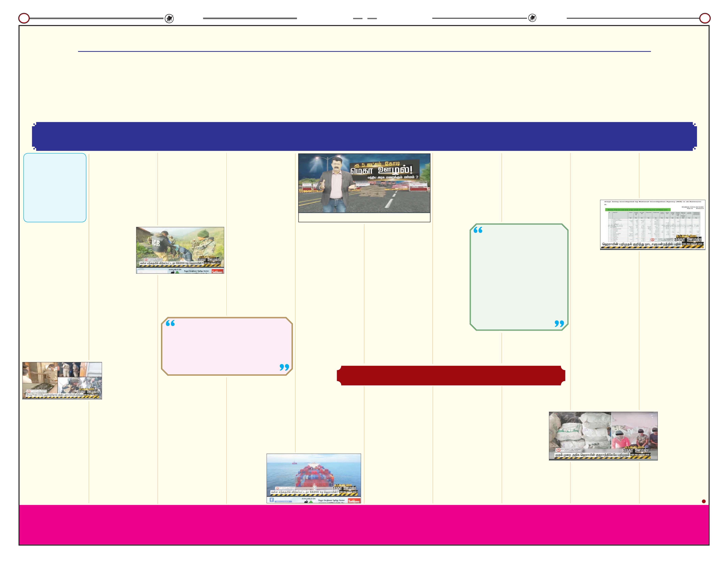Click the right bull emblem icon
The height and width of the screenshot is (562, 728).
click(x=532, y=18)
